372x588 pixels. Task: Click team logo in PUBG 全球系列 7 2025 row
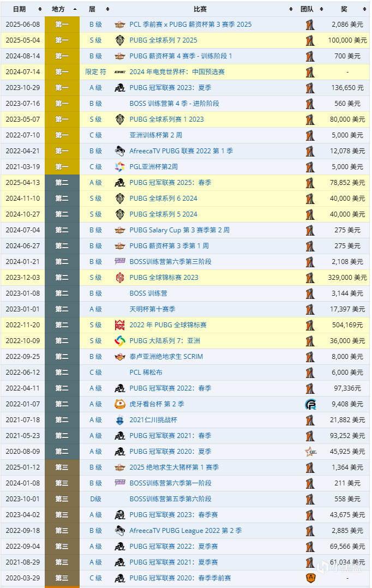(310, 40)
